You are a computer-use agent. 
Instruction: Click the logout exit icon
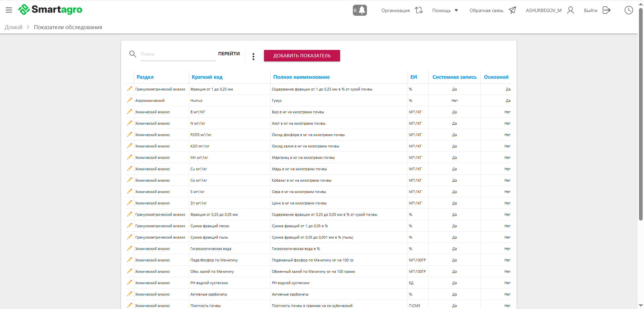pos(606,10)
